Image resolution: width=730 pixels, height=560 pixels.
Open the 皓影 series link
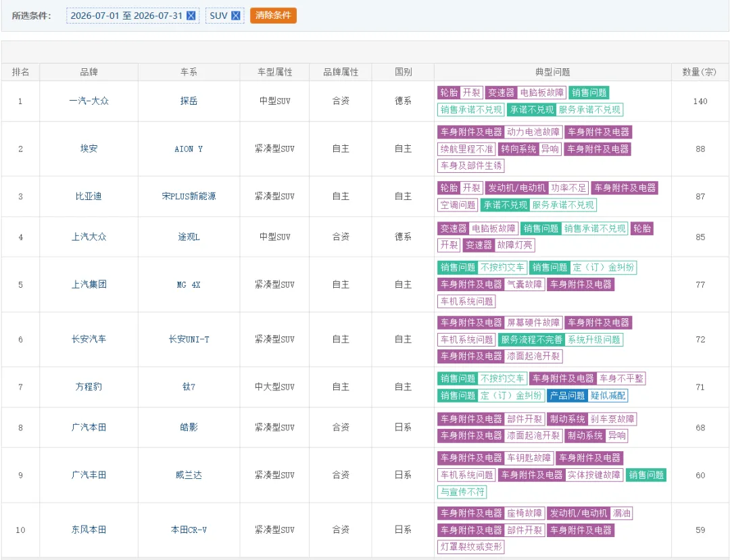[x=189, y=428]
